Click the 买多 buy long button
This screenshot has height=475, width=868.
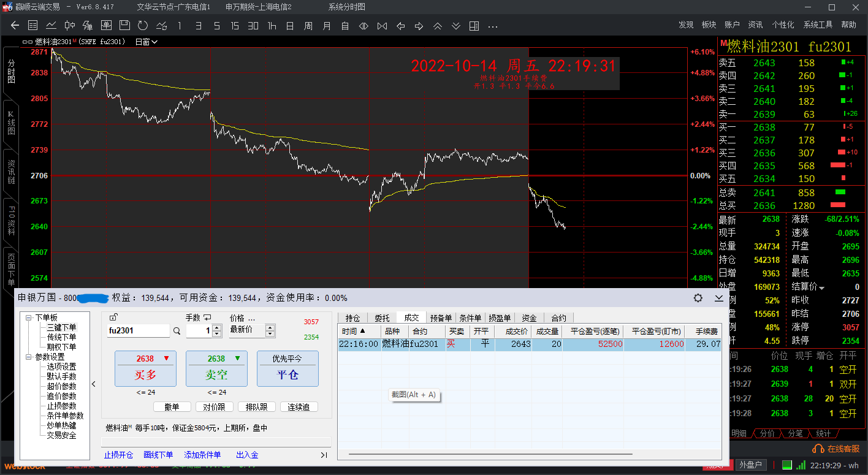pyautogui.click(x=145, y=368)
